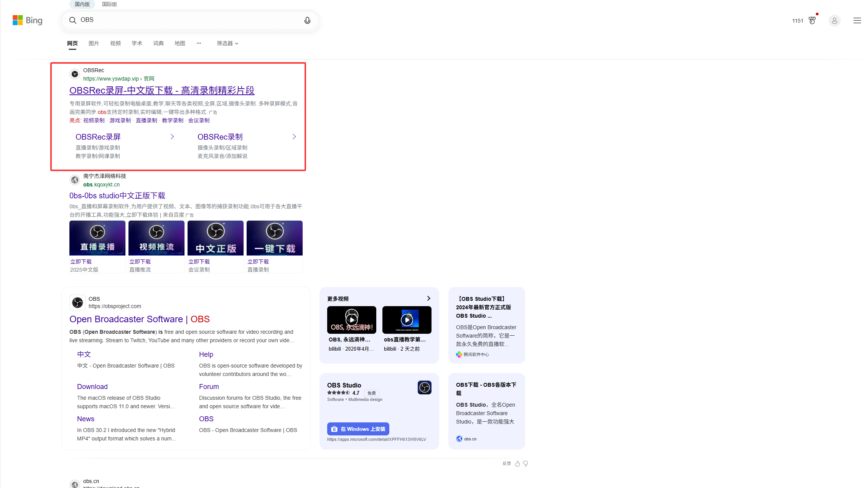Image resolution: width=868 pixels, height=488 pixels.
Task: Open the Download sitelink
Action: click(x=92, y=387)
